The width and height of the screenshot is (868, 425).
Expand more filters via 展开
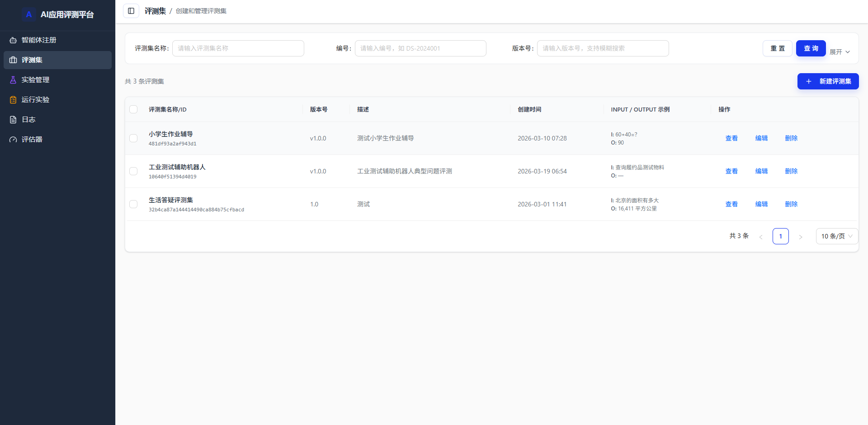(x=840, y=52)
